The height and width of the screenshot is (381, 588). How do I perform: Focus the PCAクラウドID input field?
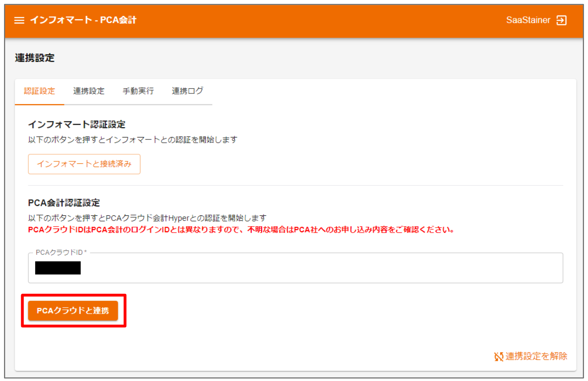(x=295, y=268)
